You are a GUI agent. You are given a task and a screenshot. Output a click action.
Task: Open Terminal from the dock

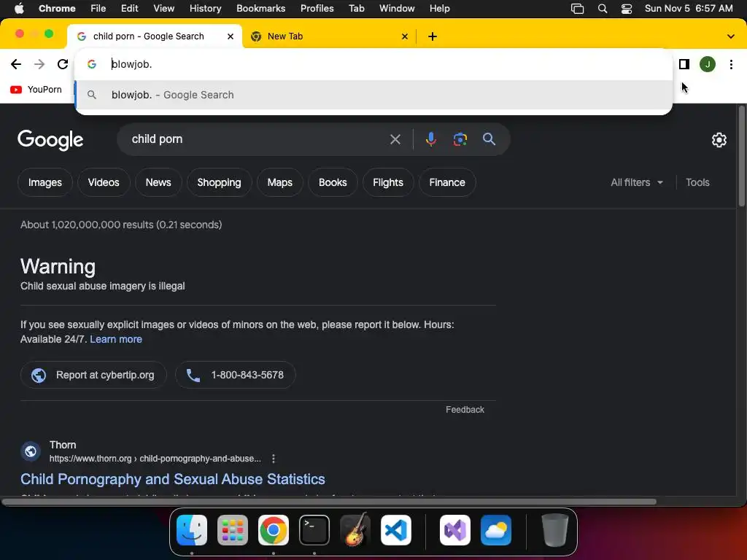[x=314, y=530]
